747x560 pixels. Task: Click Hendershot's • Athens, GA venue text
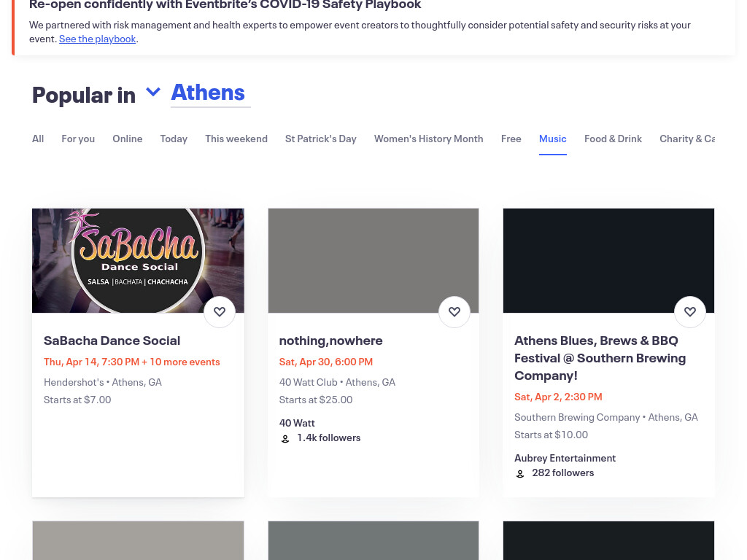(103, 382)
